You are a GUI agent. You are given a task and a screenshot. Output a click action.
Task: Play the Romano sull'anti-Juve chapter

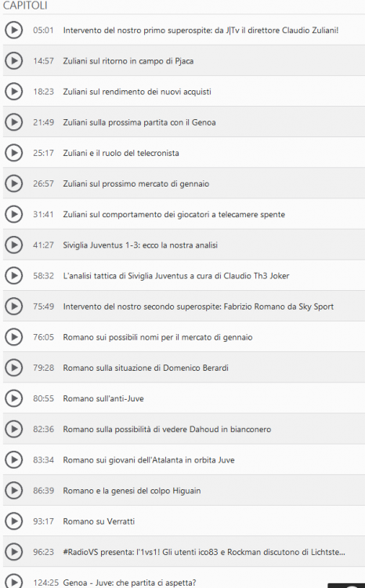(x=14, y=398)
